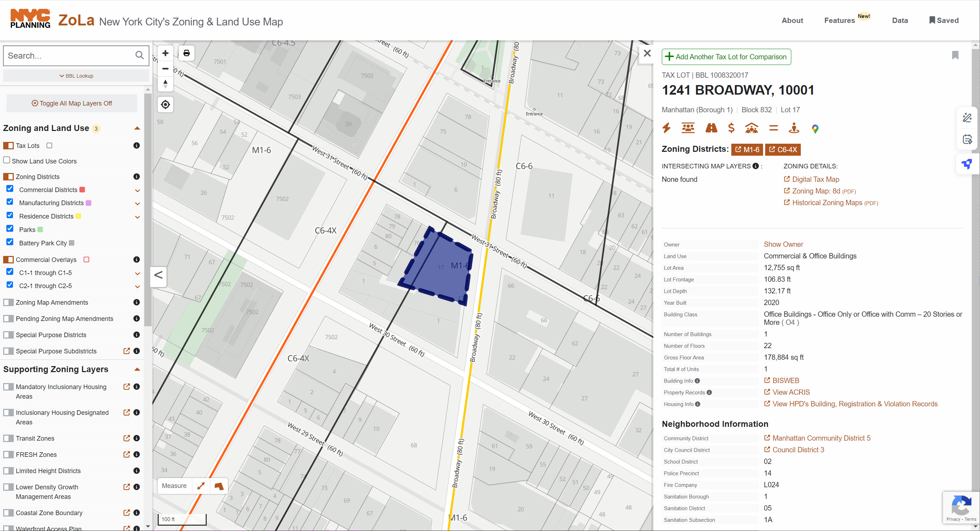Screen dimensions: 980x531
Task: Open the Data menu item
Action: pyautogui.click(x=900, y=20)
